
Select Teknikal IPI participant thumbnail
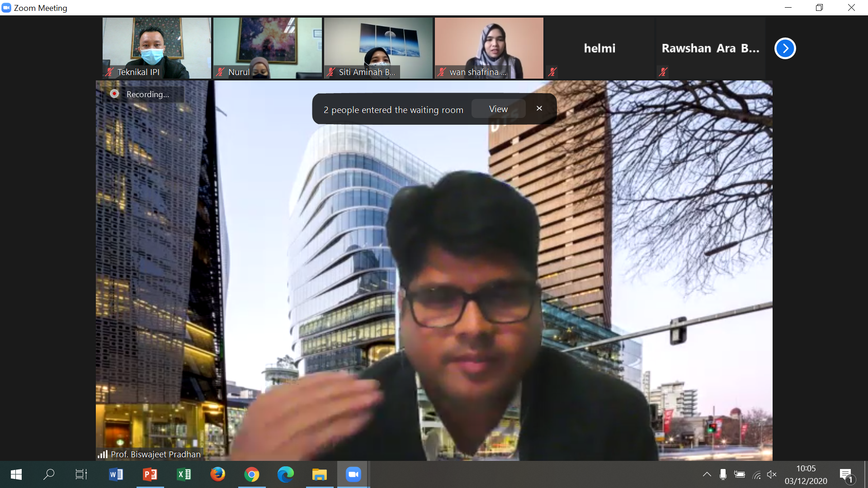coord(156,47)
